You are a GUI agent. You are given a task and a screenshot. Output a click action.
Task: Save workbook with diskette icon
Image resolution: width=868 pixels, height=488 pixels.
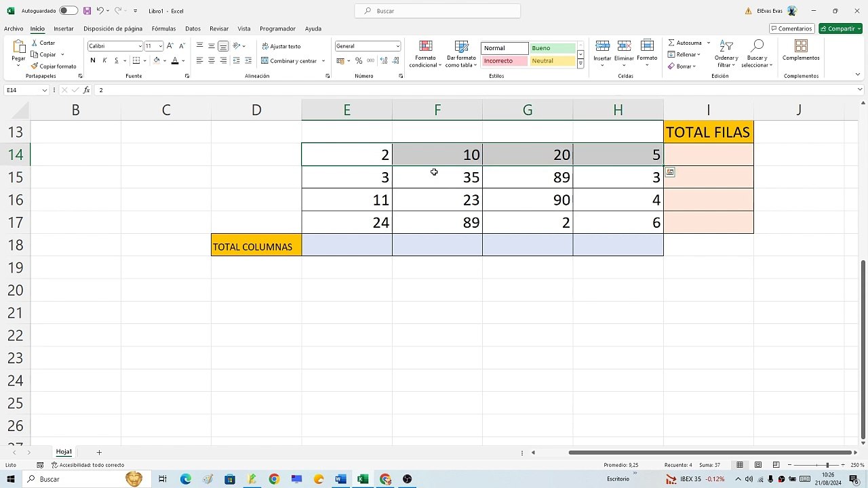(87, 11)
